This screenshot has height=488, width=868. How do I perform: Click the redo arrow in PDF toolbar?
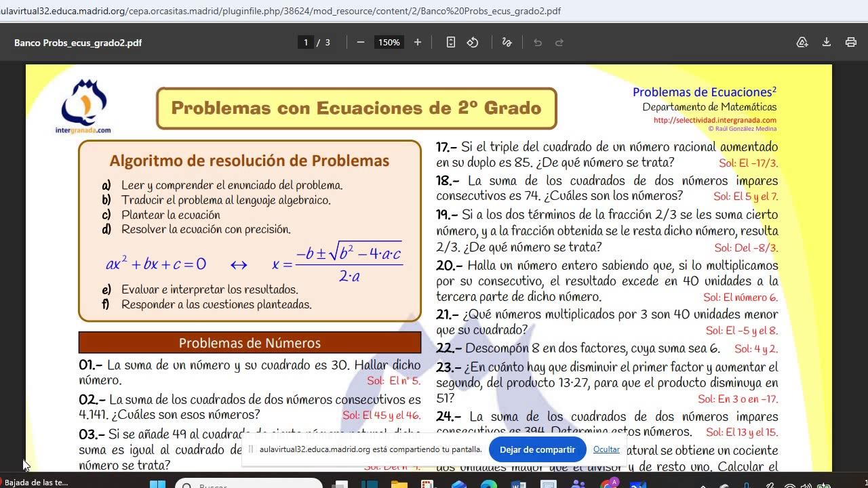coord(559,42)
